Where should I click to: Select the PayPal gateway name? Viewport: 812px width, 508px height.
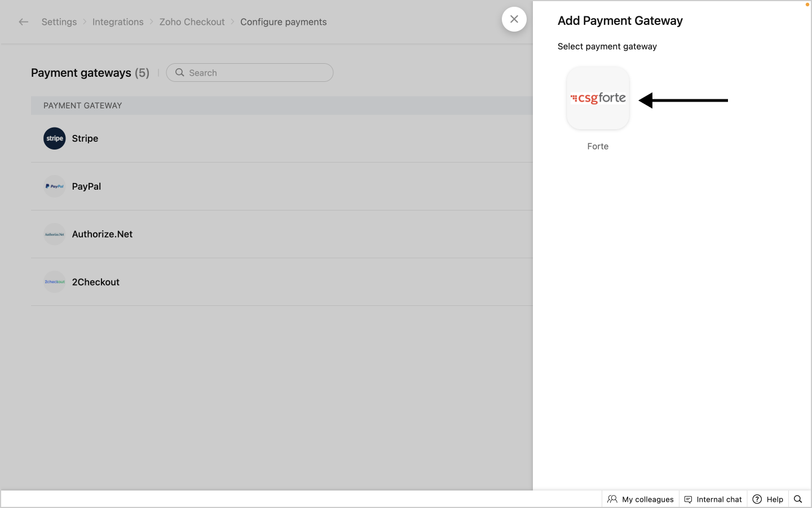pyautogui.click(x=86, y=186)
